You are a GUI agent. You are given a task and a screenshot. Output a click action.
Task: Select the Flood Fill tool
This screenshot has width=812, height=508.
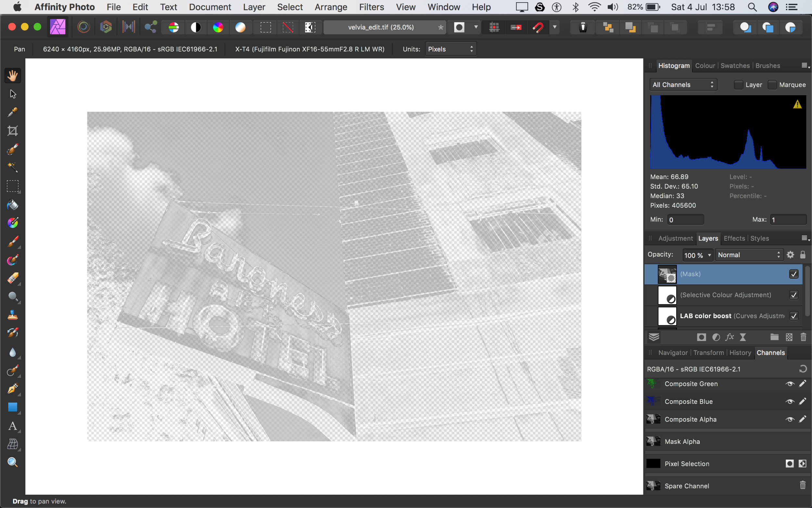coord(12,205)
